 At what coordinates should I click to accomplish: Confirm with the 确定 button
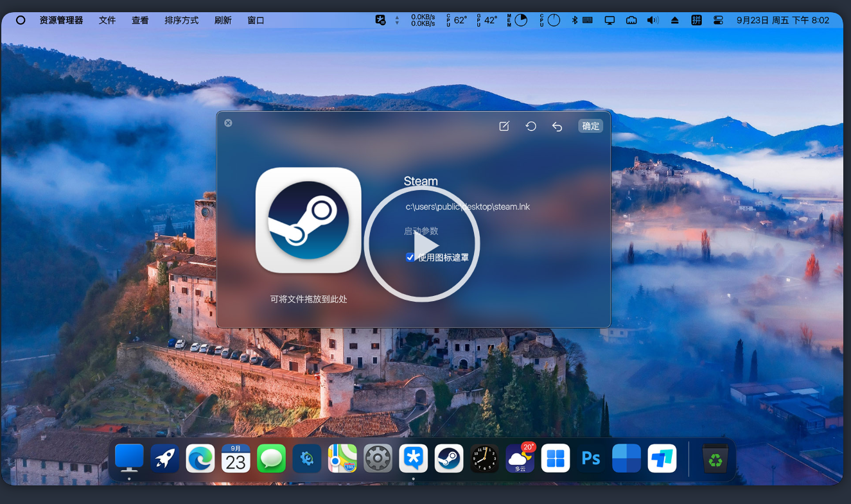(x=590, y=126)
